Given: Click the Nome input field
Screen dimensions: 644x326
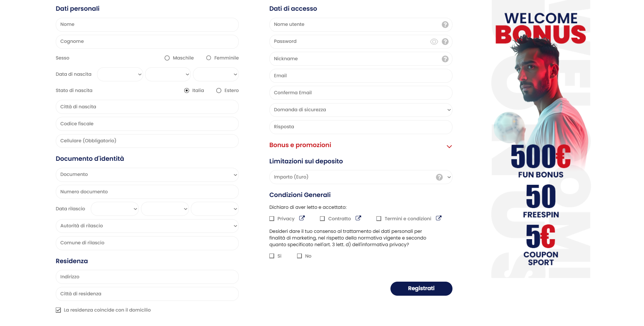Looking at the screenshot, I should (147, 25).
